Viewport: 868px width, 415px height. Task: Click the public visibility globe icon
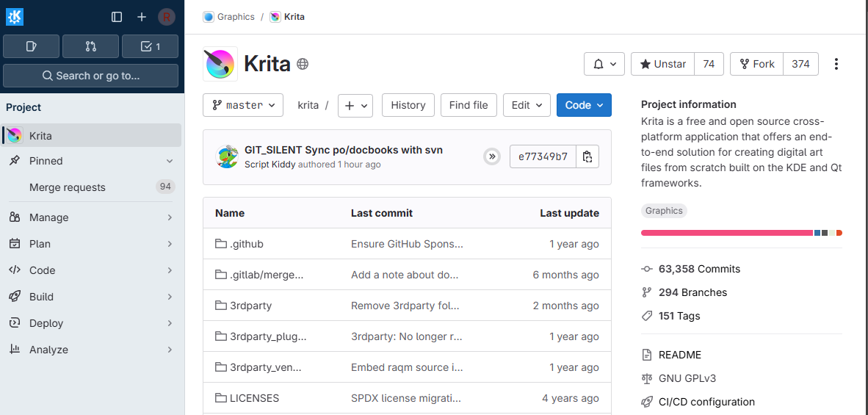point(303,64)
